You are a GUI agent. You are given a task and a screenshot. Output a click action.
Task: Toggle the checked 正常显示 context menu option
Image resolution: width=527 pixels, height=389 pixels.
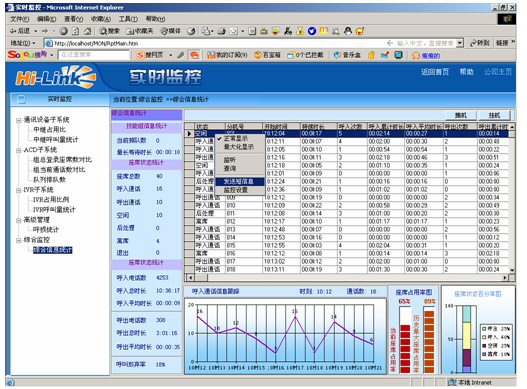point(235,138)
